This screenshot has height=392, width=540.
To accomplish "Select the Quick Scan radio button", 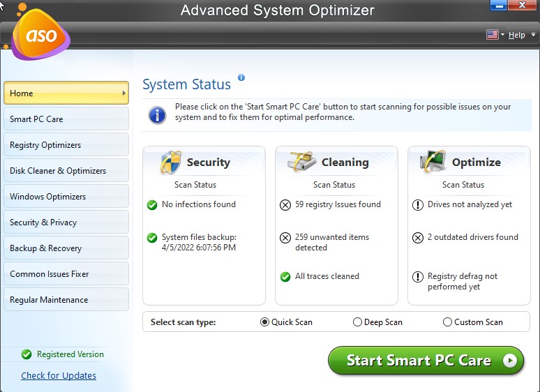I will (264, 322).
